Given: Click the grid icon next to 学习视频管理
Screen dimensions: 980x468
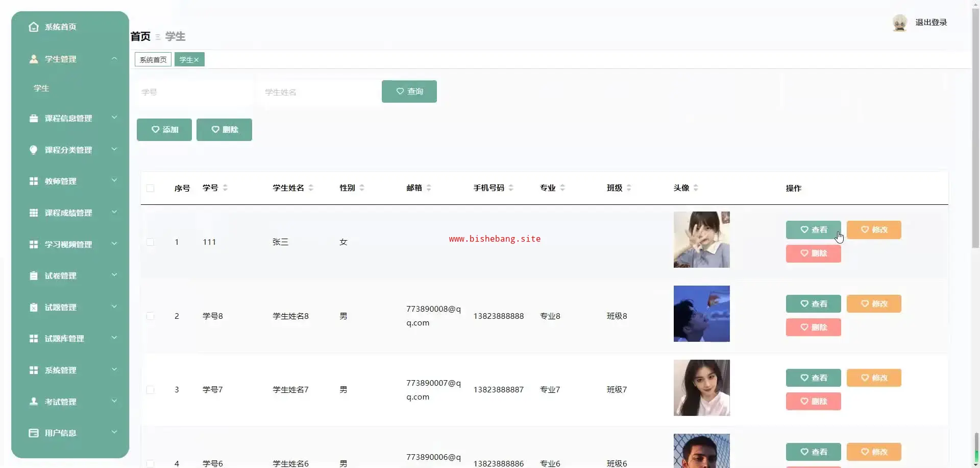Looking at the screenshot, I should click(x=34, y=245).
